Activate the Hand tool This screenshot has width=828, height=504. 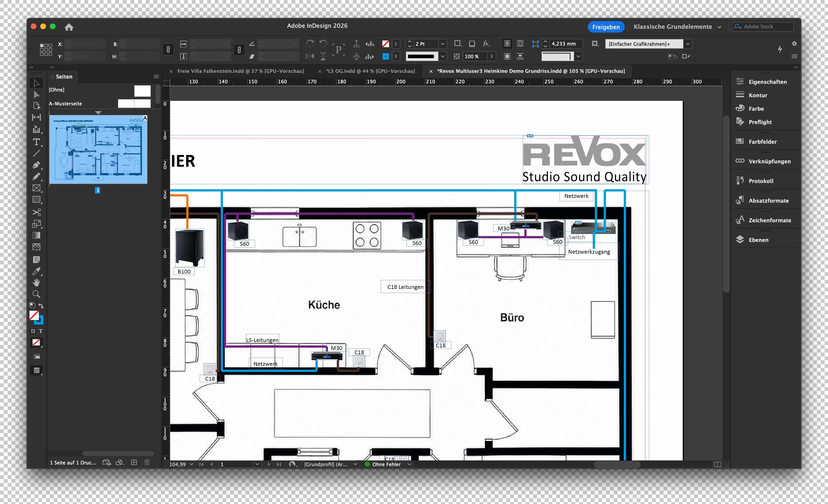[x=36, y=282]
